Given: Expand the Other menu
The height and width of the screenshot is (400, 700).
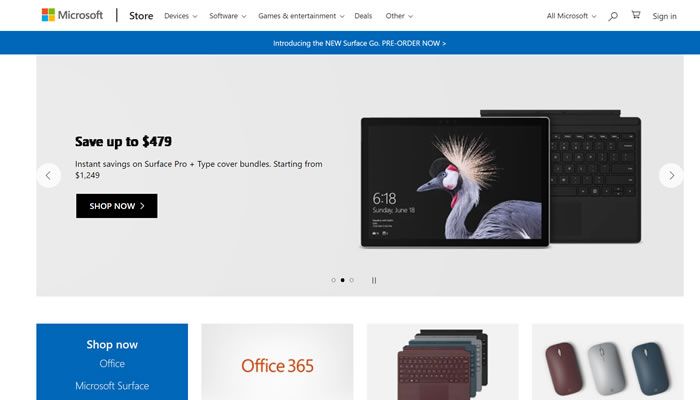Looking at the screenshot, I should (399, 16).
